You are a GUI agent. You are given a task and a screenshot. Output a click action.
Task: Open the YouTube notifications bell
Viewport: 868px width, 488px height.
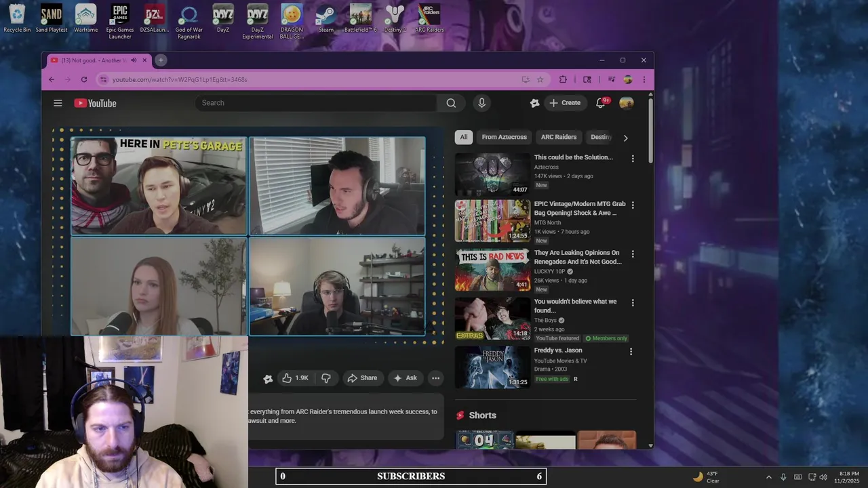[x=600, y=103]
